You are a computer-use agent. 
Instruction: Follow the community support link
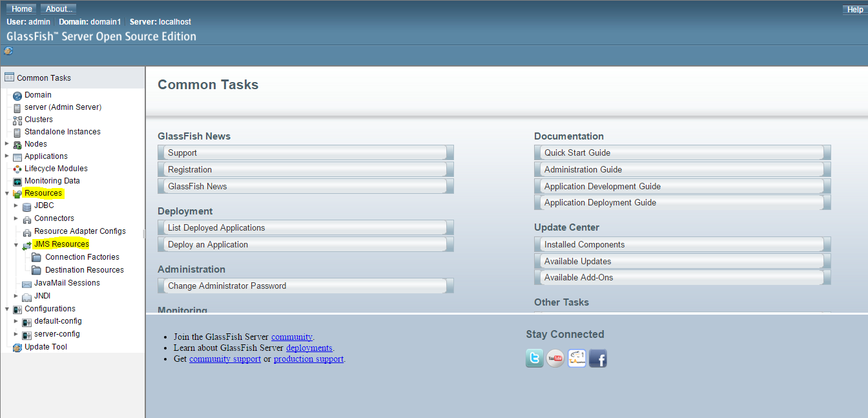225,359
